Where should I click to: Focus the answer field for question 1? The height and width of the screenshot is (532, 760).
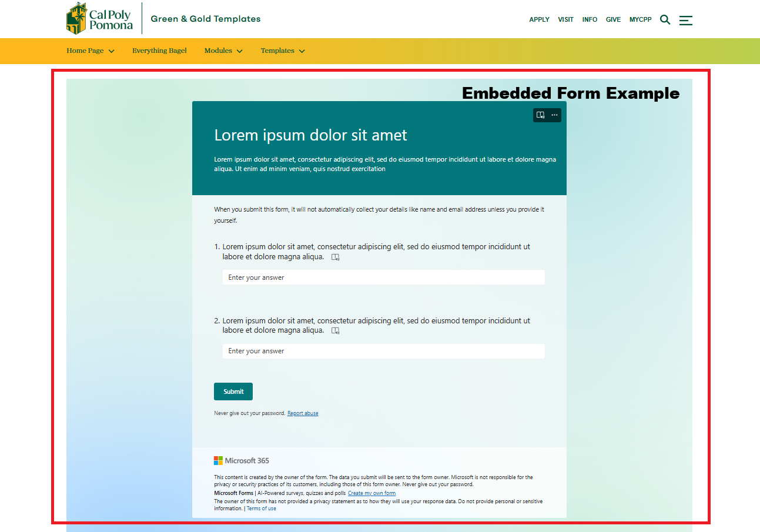383,277
